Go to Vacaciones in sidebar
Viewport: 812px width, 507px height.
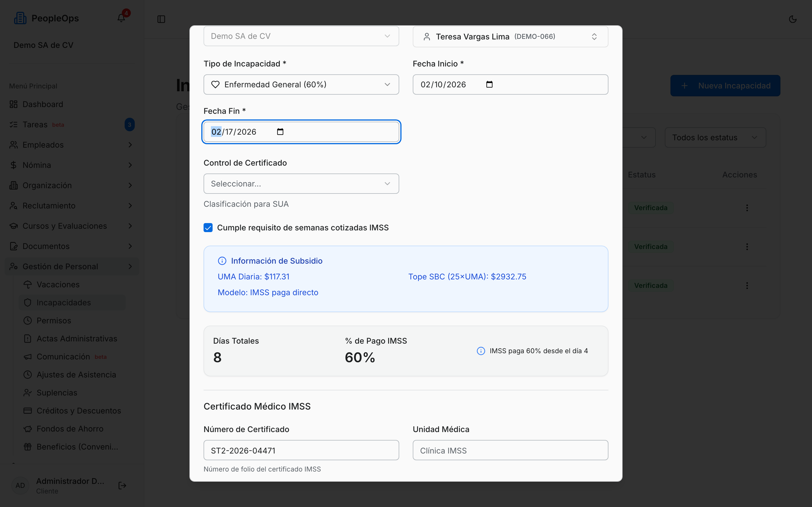(58, 284)
